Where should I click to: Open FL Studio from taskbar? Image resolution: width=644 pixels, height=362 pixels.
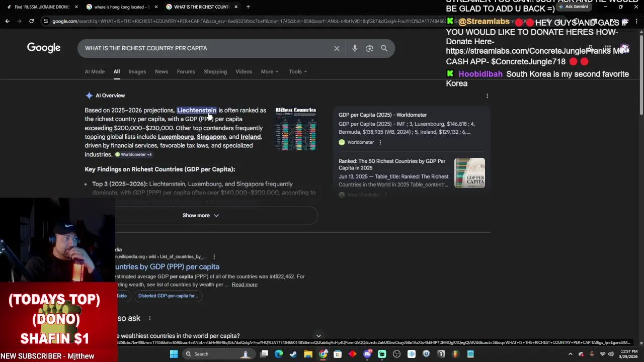pos(455,354)
